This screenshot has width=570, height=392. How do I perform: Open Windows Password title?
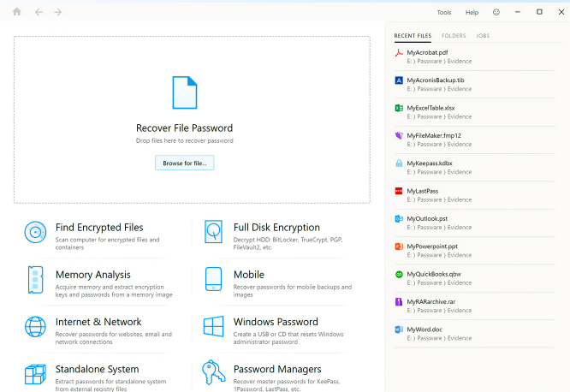[x=276, y=322]
